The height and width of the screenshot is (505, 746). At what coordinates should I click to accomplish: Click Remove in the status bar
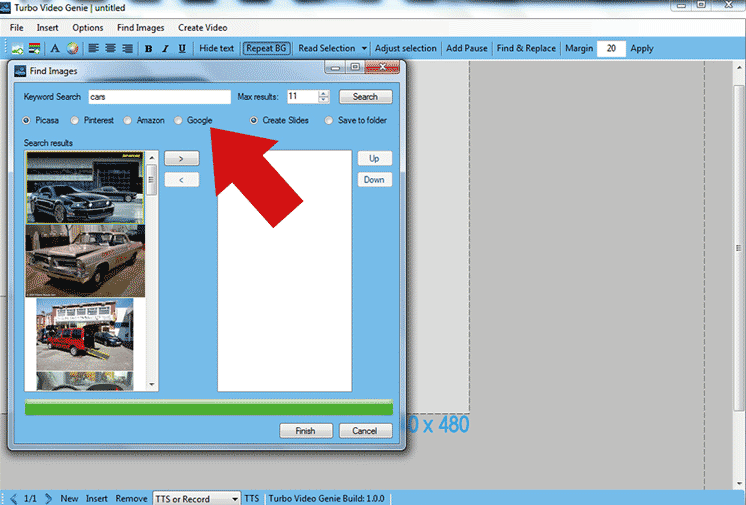[x=131, y=499]
